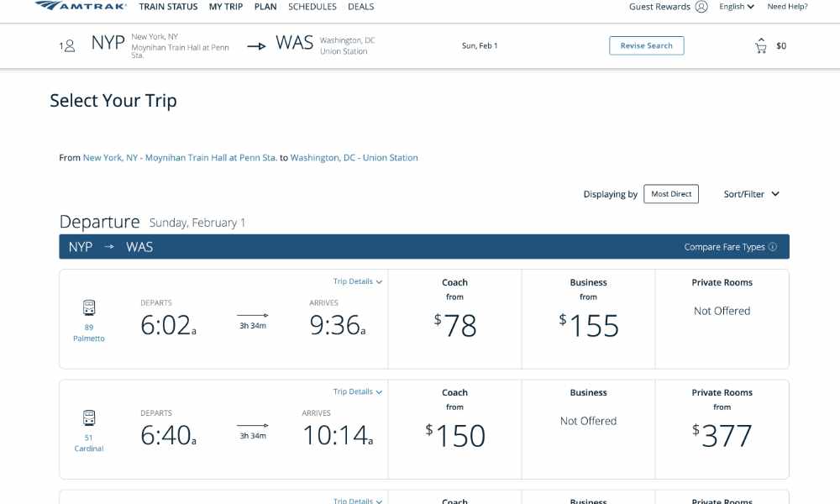840x504 pixels.
Task: Click the Sun, Feb 1 date text
Action: [480, 45]
